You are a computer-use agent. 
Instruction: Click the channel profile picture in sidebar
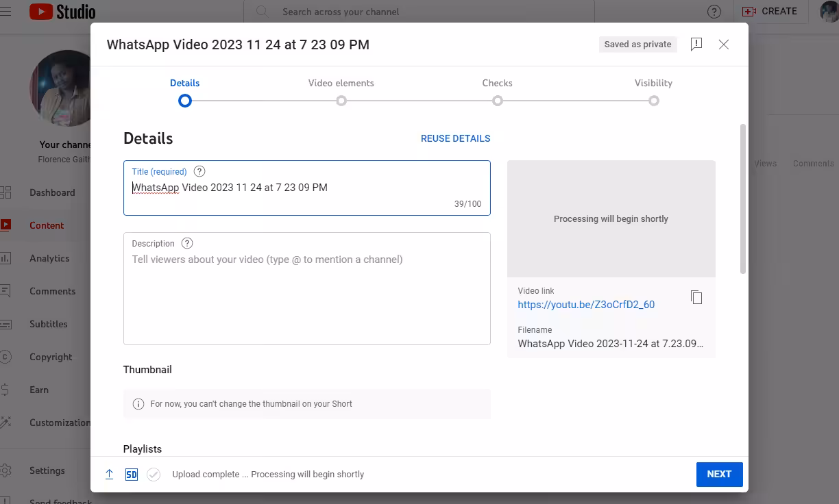coord(60,88)
